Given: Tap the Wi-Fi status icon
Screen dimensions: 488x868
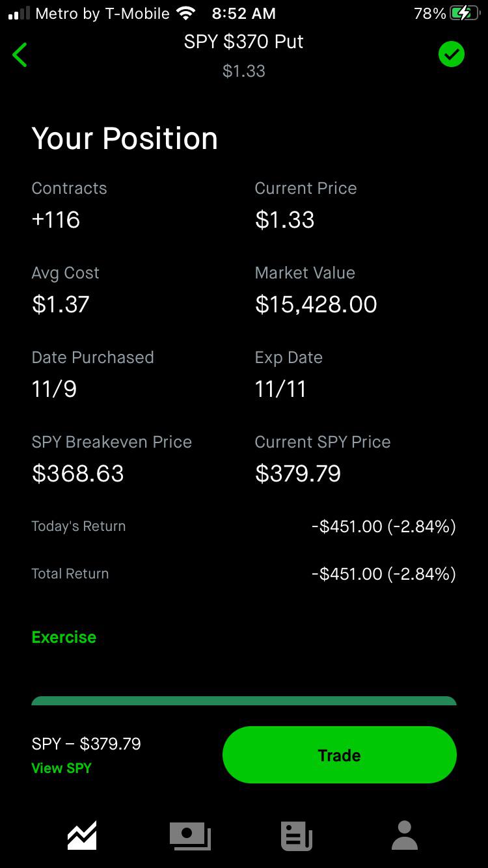Looking at the screenshot, I should (186, 13).
